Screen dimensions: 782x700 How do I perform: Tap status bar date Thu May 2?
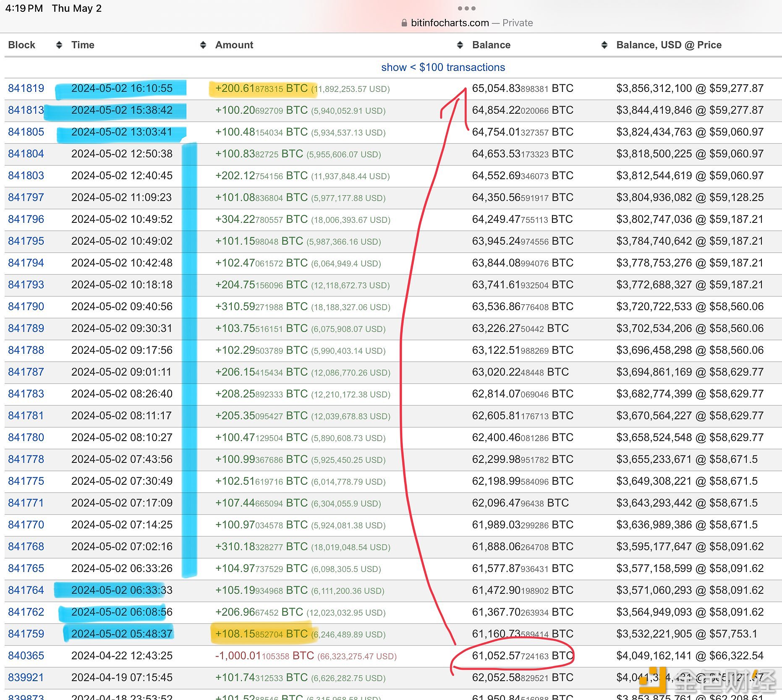point(77,8)
